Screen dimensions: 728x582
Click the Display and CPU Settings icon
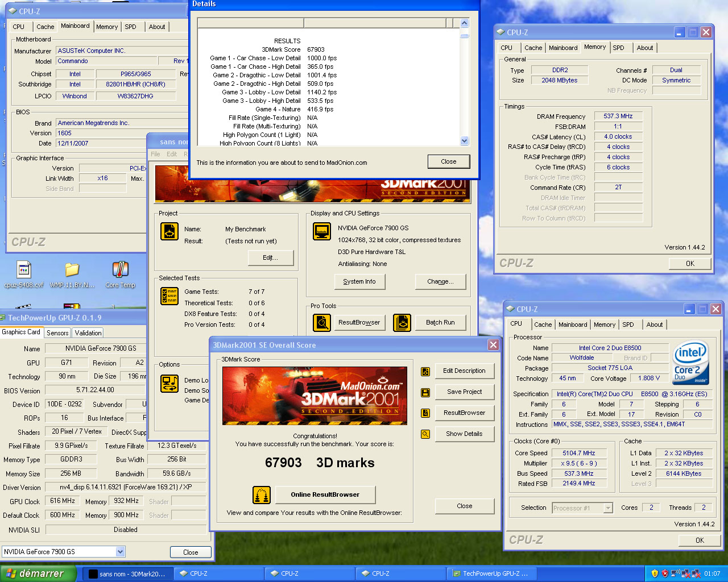322,231
